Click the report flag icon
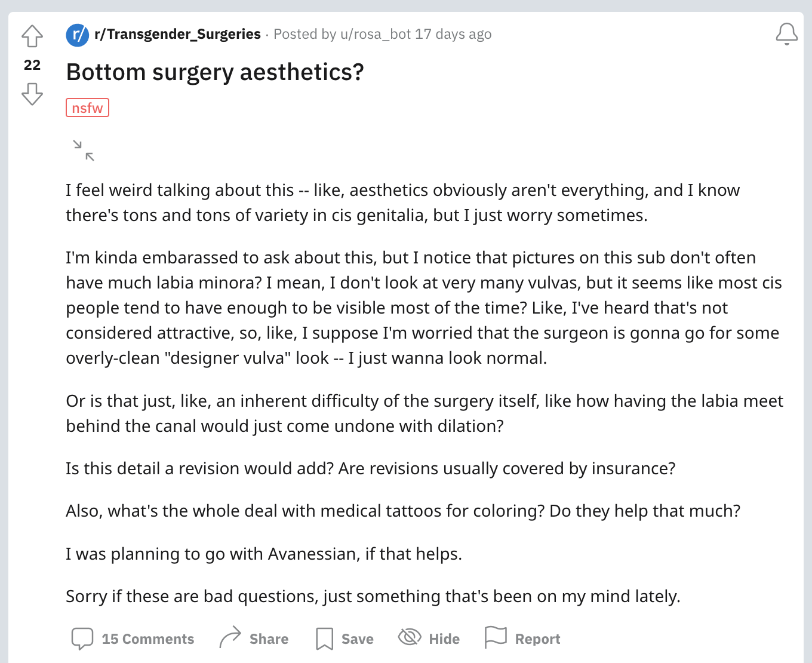Screen dimensions: 812x663 496,637
